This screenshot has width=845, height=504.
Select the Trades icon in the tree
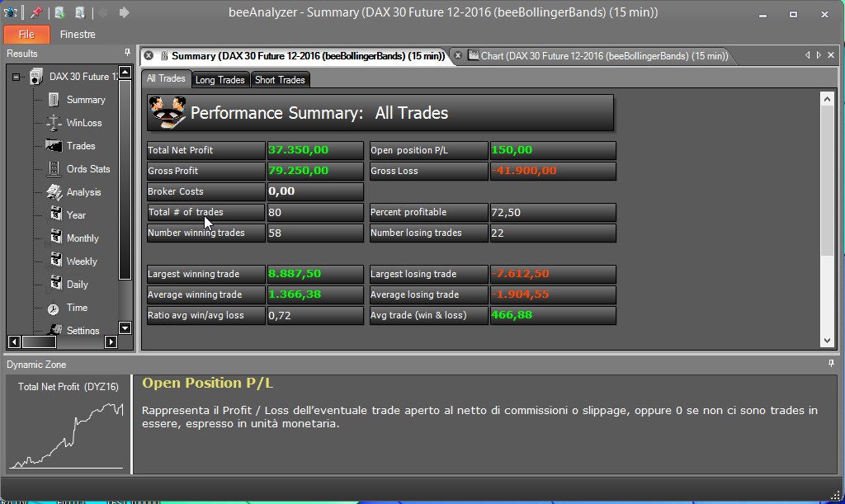pos(54,146)
